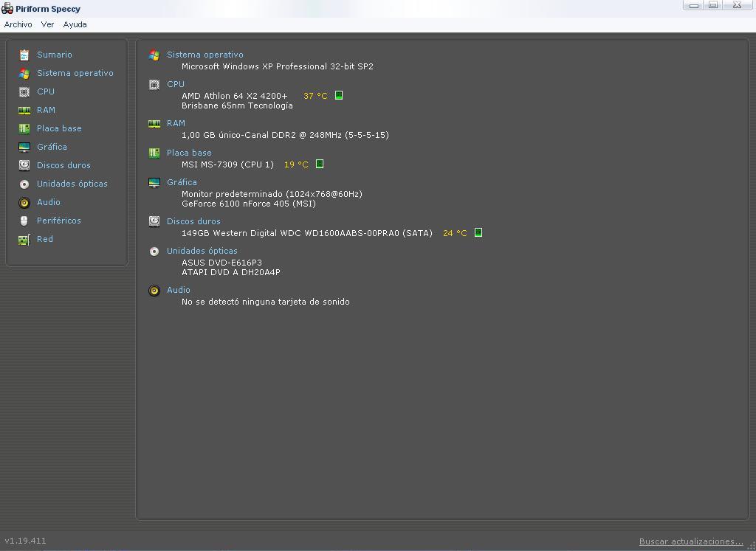Open Sistema operativo heading in summary panel
The image size is (756, 551).
coord(205,55)
